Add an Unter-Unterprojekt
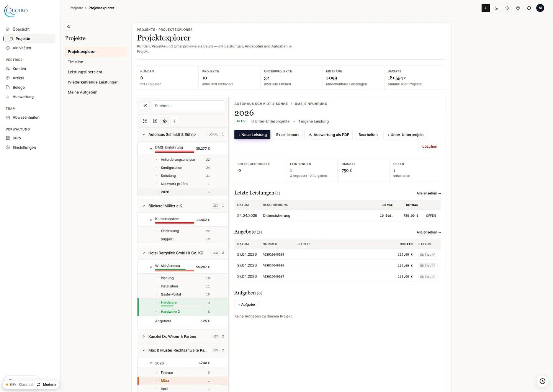 [405, 135]
